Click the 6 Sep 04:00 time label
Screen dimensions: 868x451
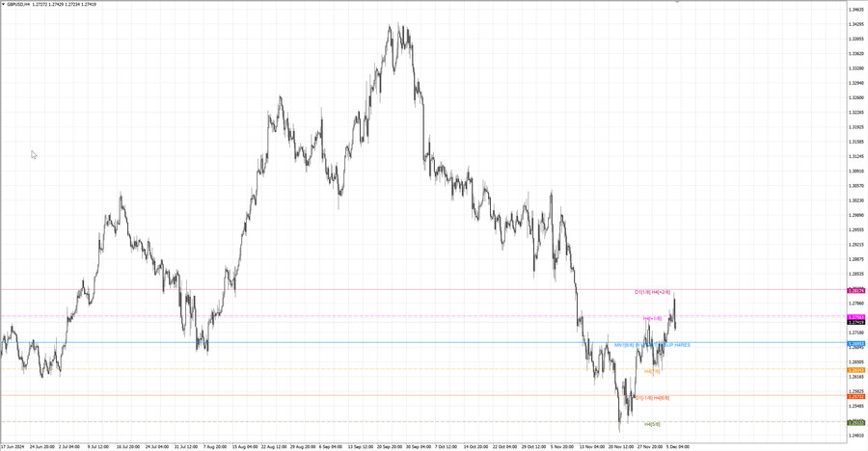[331, 446]
